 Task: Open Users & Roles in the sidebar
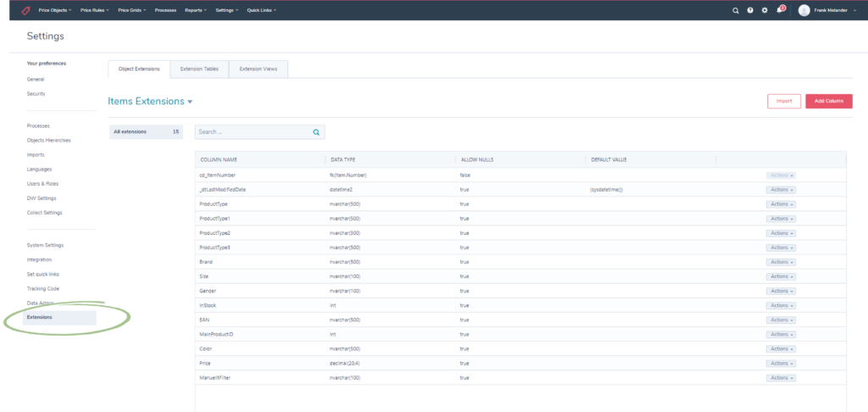(42, 183)
